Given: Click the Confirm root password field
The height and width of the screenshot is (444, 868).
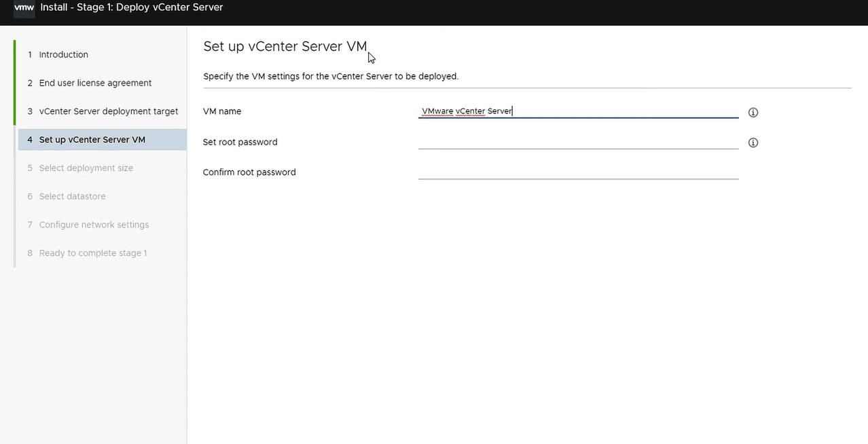Looking at the screenshot, I should tap(577, 172).
